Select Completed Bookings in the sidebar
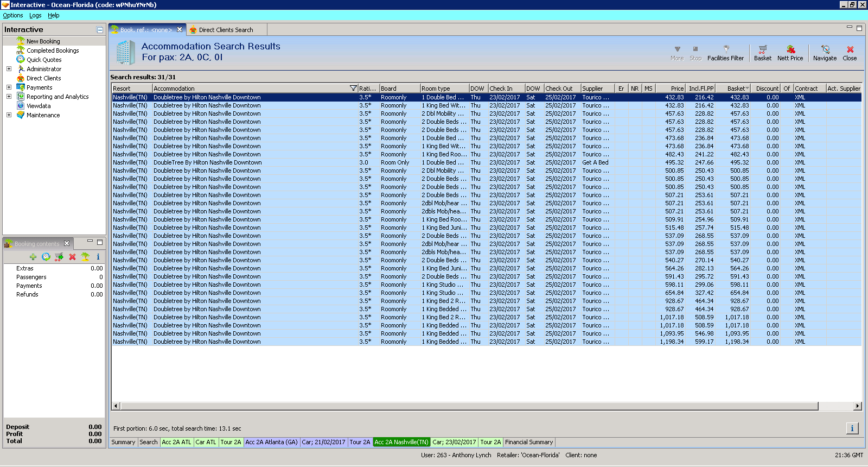Viewport: 868px width, 467px height. point(53,51)
